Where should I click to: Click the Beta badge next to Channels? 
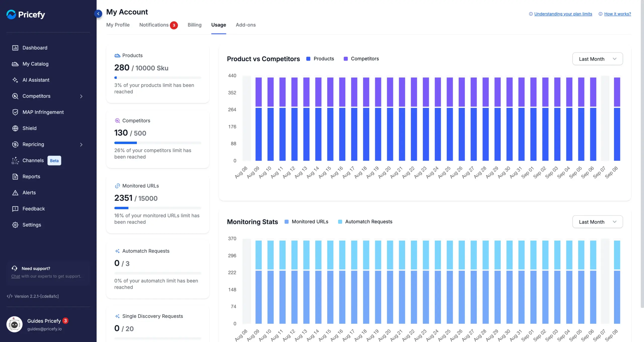[54, 161]
